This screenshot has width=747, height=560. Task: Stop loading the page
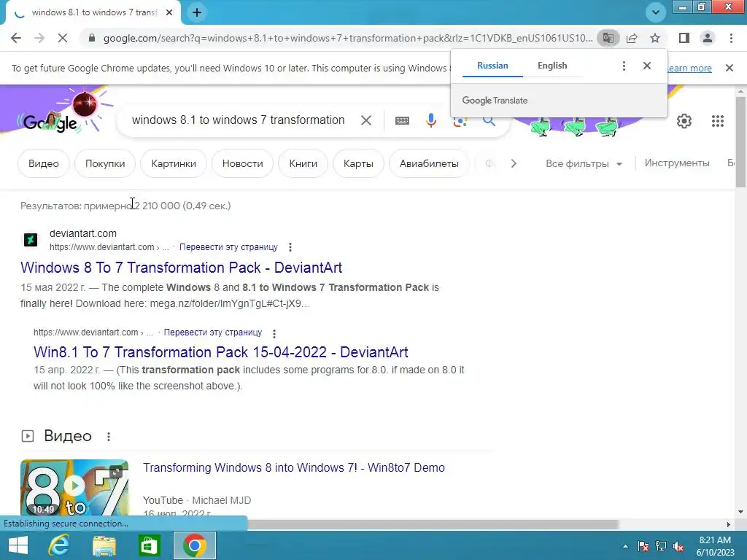[x=63, y=38]
